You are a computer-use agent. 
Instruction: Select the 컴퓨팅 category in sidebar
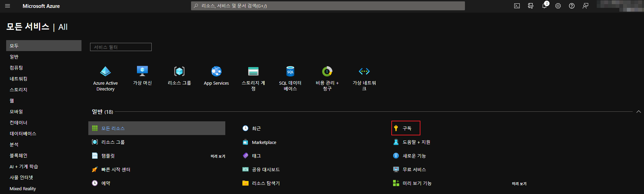(x=16, y=68)
